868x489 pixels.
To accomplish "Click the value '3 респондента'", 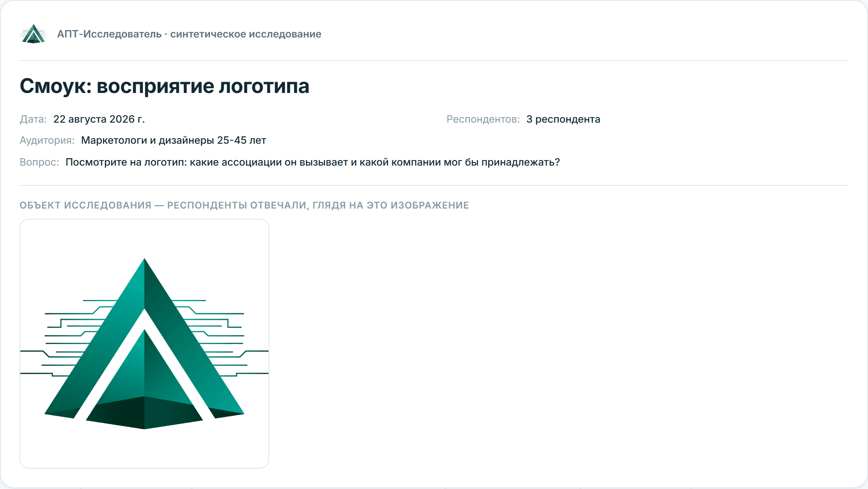I will 563,119.
